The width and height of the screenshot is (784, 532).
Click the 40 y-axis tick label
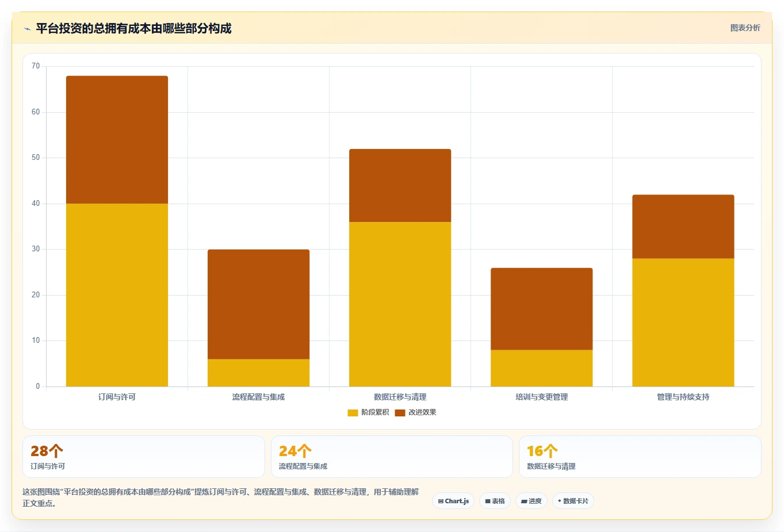[x=36, y=204]
